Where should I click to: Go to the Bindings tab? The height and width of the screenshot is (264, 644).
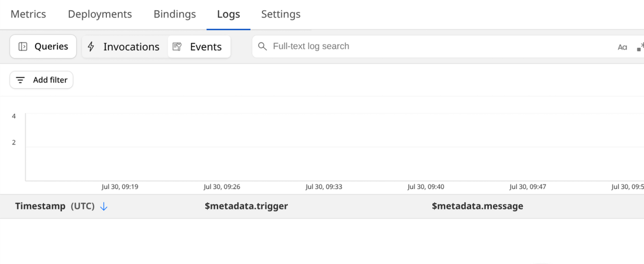[175, 14]
